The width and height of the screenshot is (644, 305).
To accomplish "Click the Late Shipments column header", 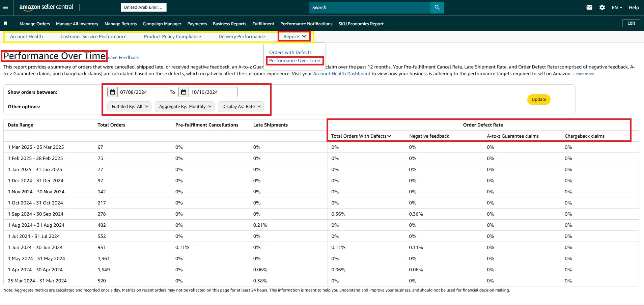I will tap(271, 125).
